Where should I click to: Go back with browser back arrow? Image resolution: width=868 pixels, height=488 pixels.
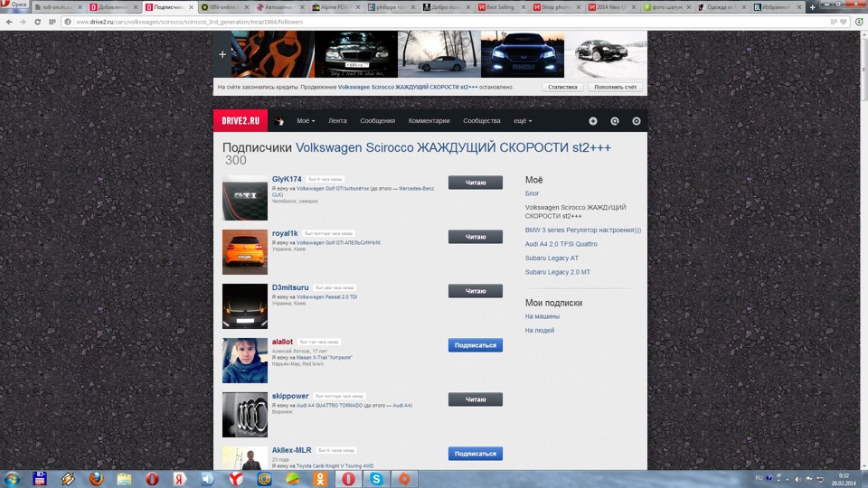point(9,22)
